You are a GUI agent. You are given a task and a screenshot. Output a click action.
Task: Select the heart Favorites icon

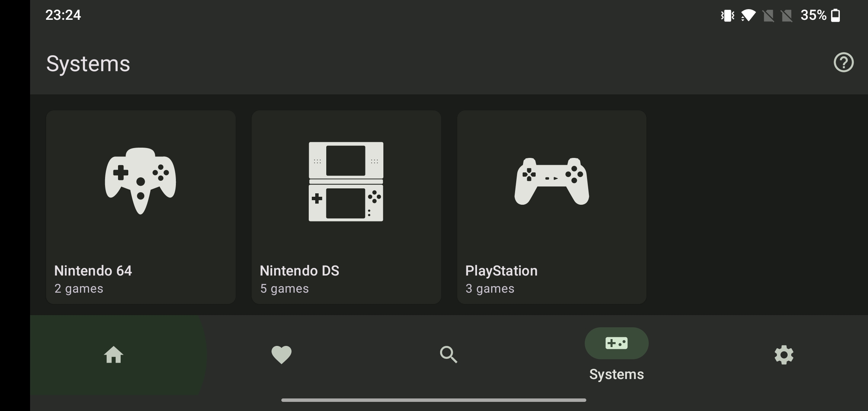[281, 355]
